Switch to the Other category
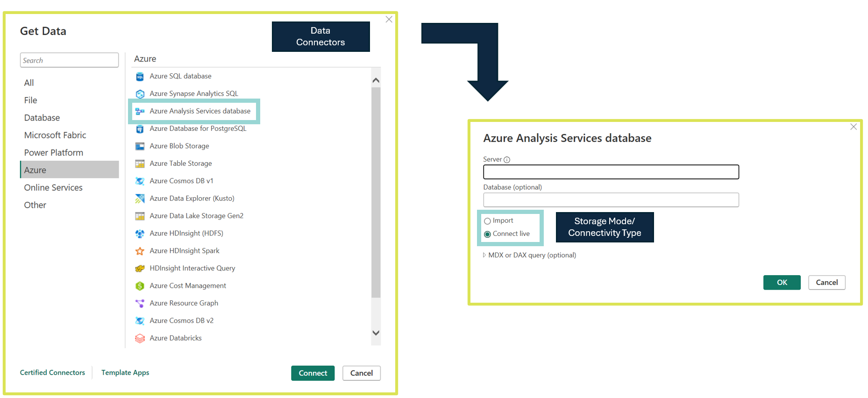 pyautogui.click(x=35, y=205)
